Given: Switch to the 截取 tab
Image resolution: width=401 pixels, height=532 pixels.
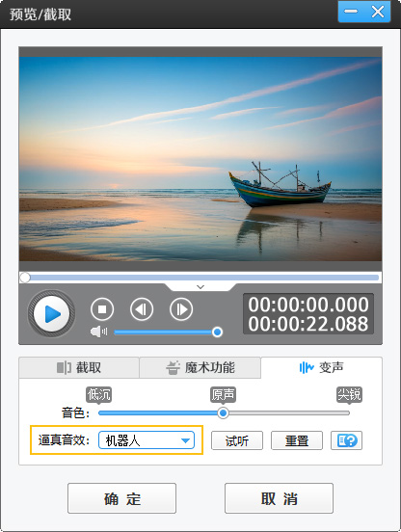Looking at the screenshot, I should [x=79, y=367].
